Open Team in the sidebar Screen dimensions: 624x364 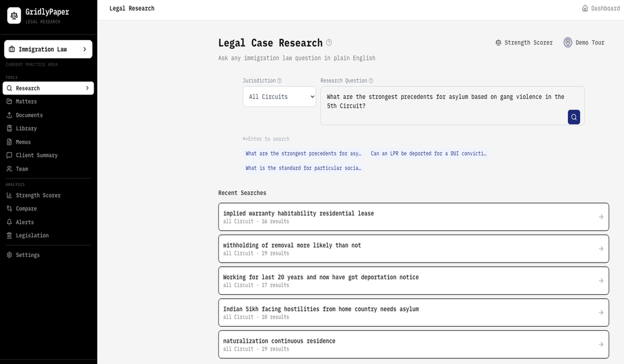pos(48,169)
